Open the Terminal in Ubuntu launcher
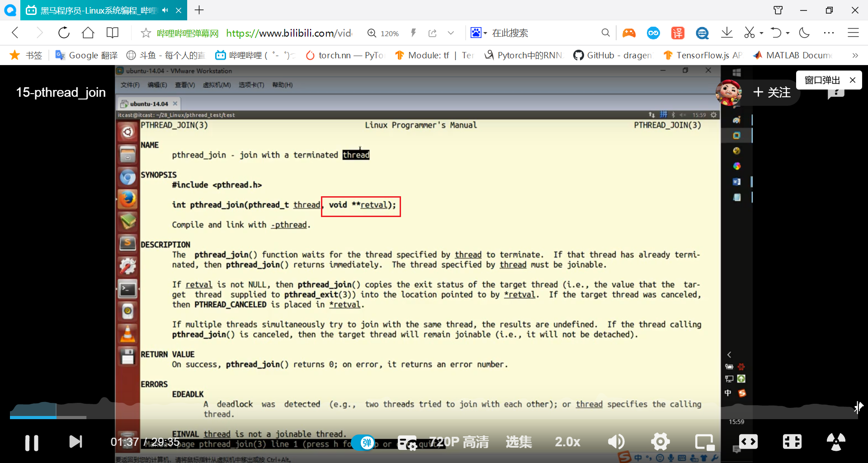The width and height of the screenshot is (868, 463). (127, 288)
